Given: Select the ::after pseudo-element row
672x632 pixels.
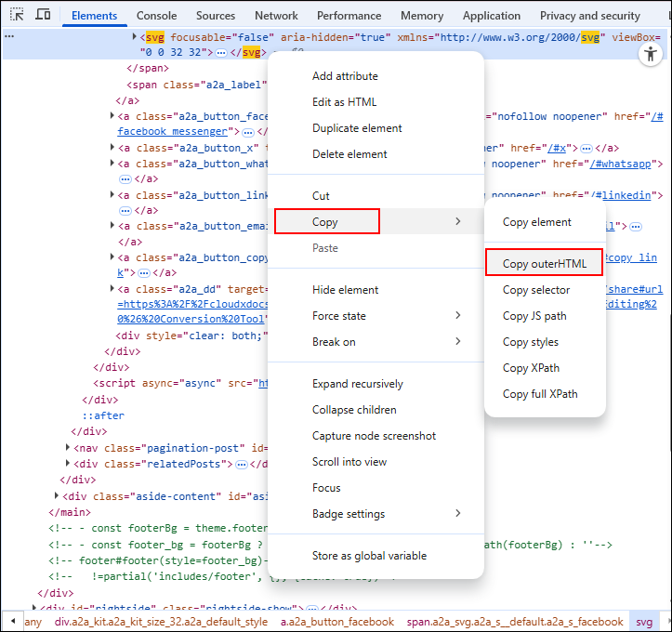Looking at the screenshot, I should 103,415.
